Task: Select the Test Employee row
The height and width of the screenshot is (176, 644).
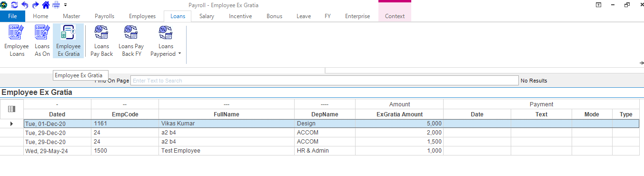Action: click(x=331, y=151)
